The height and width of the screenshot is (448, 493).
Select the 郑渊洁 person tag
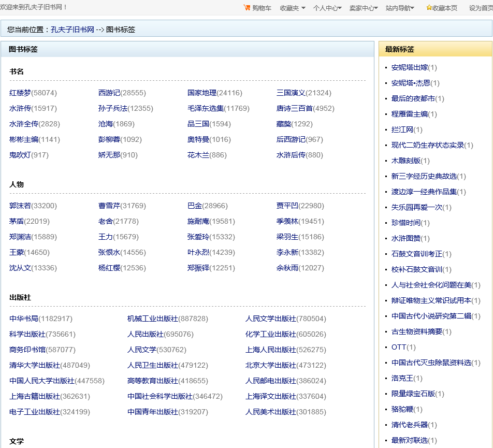click(x=20, y=237)
